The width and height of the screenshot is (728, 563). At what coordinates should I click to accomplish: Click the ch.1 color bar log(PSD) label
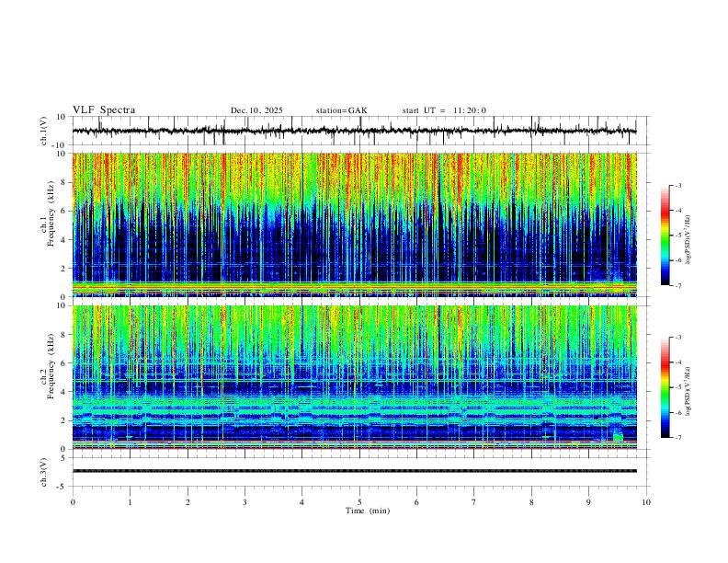click(x=688, y=240)
